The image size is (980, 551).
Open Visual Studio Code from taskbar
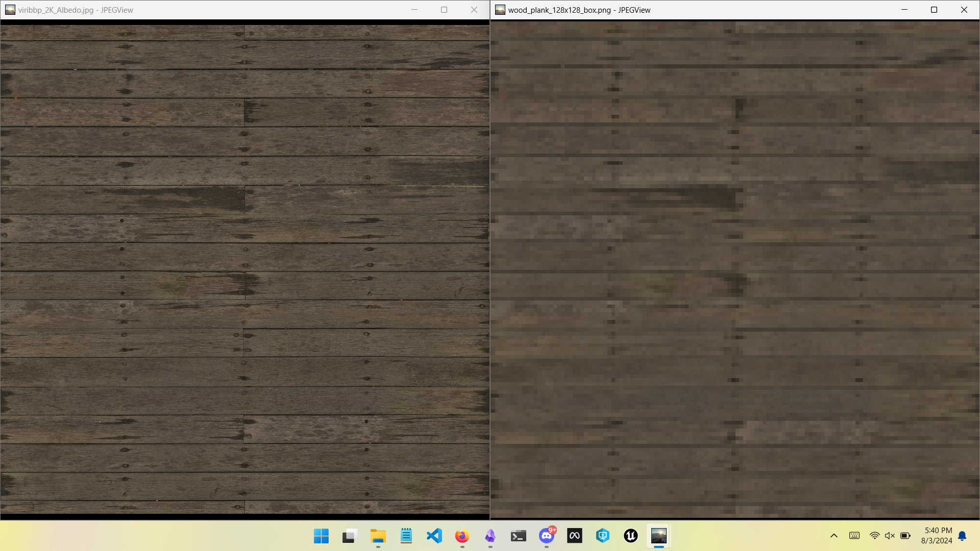point(434,536)
